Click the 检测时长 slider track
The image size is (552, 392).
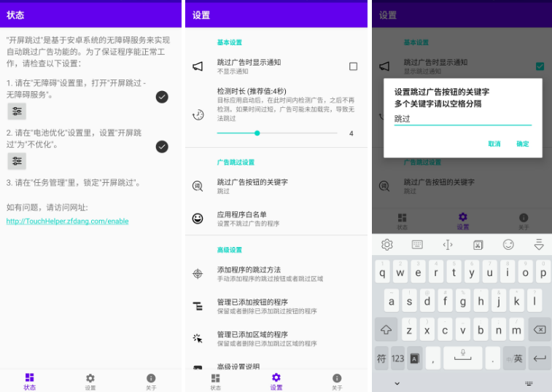pos(277,133)
